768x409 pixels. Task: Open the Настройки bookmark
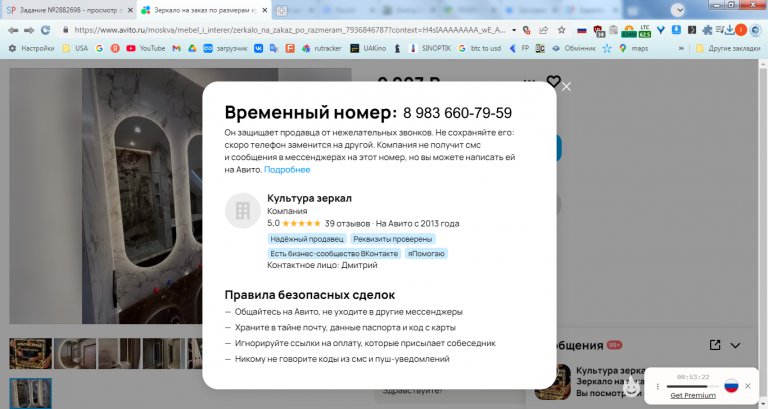[x=31, y=48]
